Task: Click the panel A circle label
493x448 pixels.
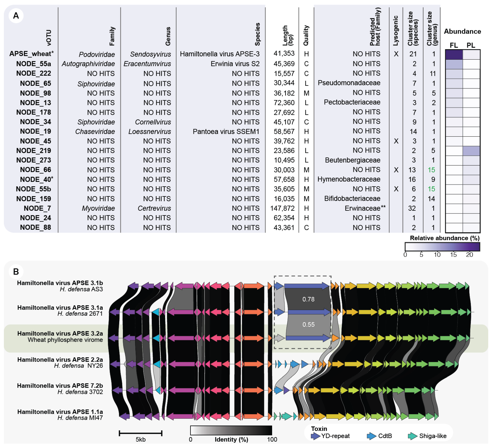Action: coord(16,16)
